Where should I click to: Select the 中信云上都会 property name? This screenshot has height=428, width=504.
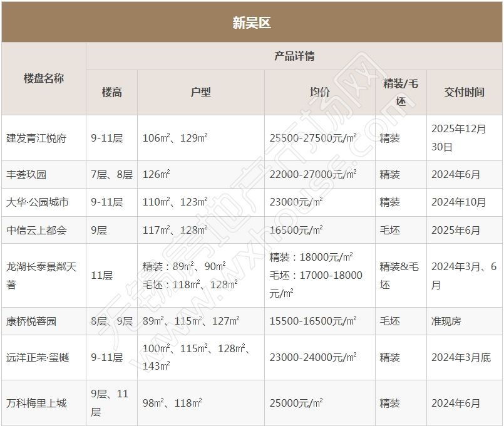pyautogui.click(x=36, y=230)
